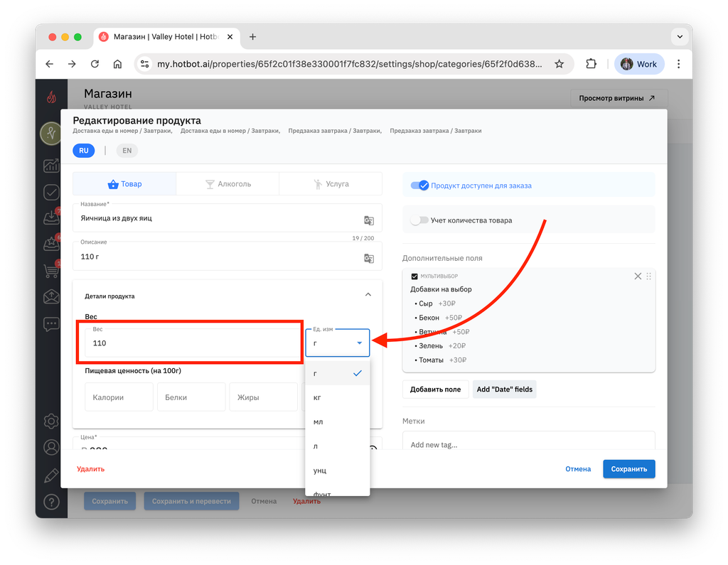This screenshot has height=565, width=728.
Task: Click the browser home icon
Action: coord(117,64)
